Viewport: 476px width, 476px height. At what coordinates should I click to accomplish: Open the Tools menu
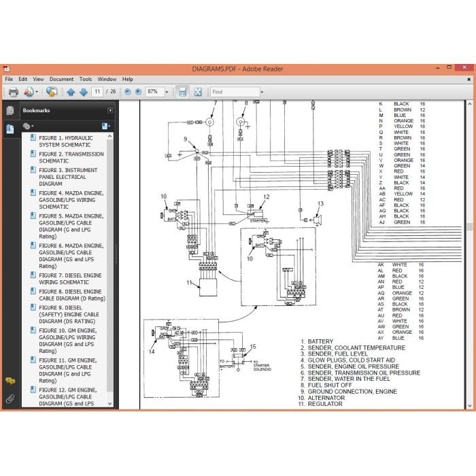tap(86, 79)
